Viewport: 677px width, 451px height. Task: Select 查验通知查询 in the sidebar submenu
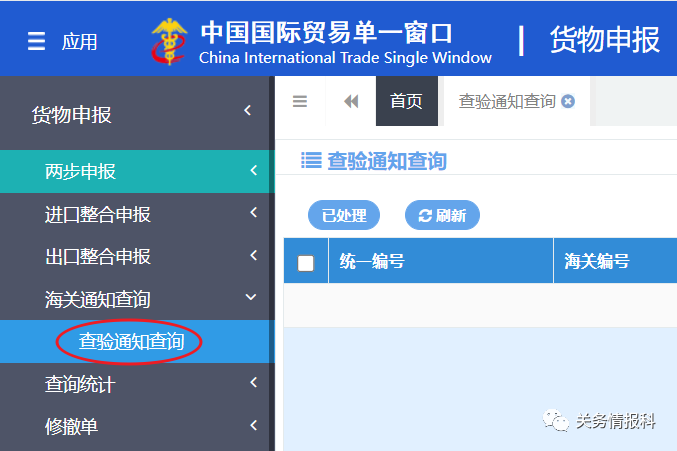tap(136, 341)
